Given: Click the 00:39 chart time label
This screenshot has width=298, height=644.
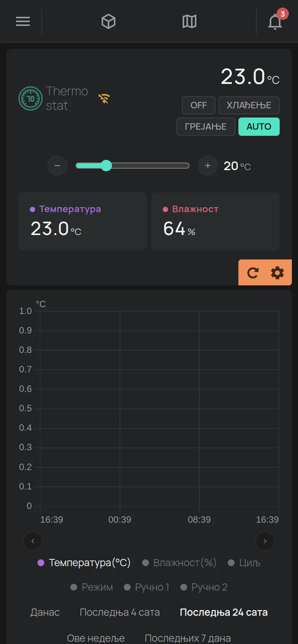Looking at the screenshot, I should coord(120,520).
